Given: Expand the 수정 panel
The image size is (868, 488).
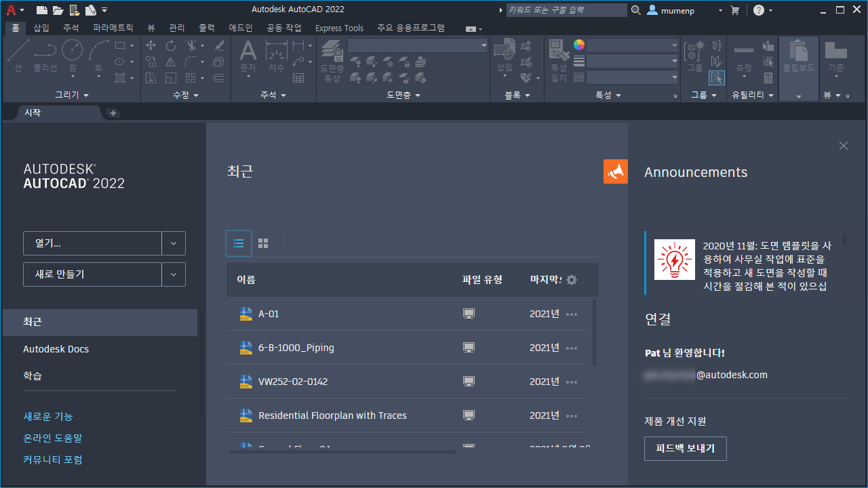Looking at the screenshot, I should tap(186, 95).
